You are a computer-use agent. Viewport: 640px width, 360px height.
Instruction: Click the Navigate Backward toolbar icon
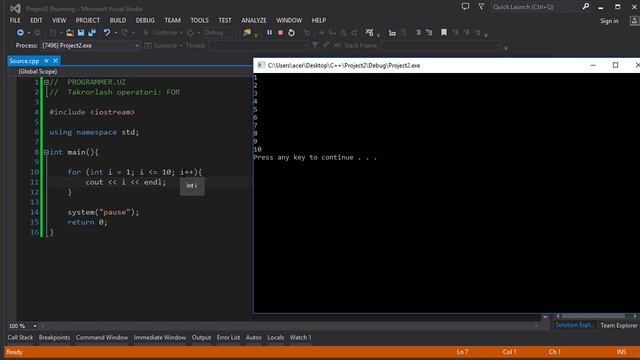click(x=20, y=33)
